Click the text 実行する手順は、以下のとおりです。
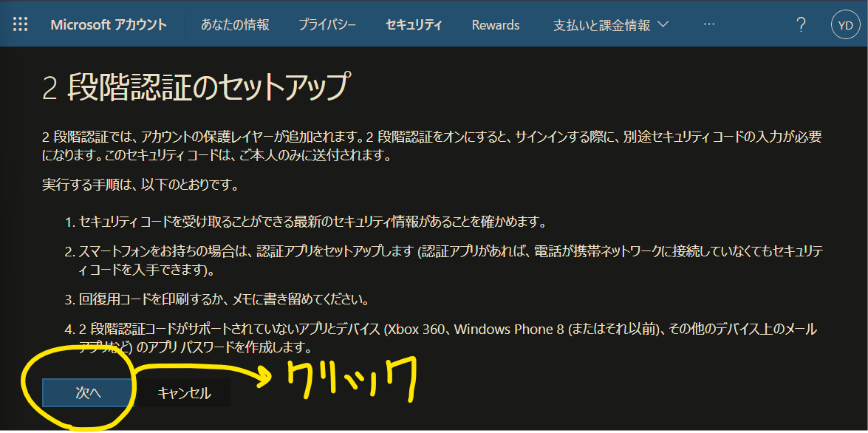 pyautogui.click(x=140, y=185)
